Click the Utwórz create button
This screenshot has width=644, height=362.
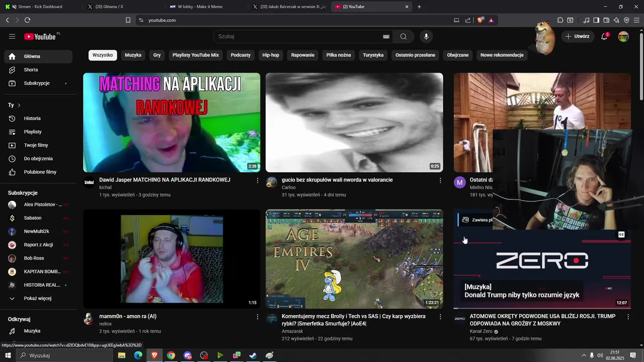tap(578, 36)
